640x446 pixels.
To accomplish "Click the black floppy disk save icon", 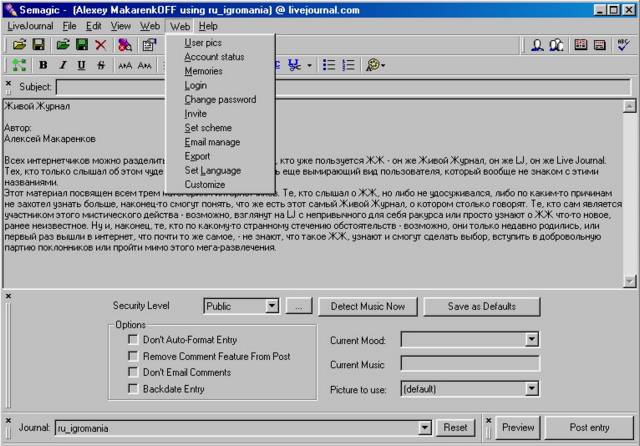I will click(38, 44).
